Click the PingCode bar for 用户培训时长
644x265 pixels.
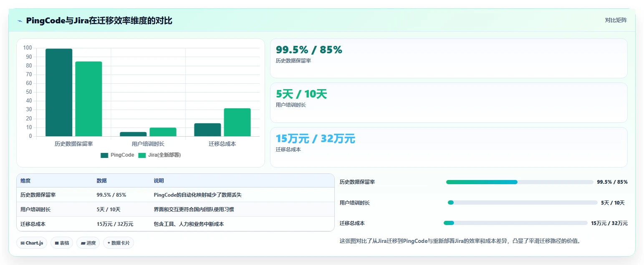click(133, 134)
